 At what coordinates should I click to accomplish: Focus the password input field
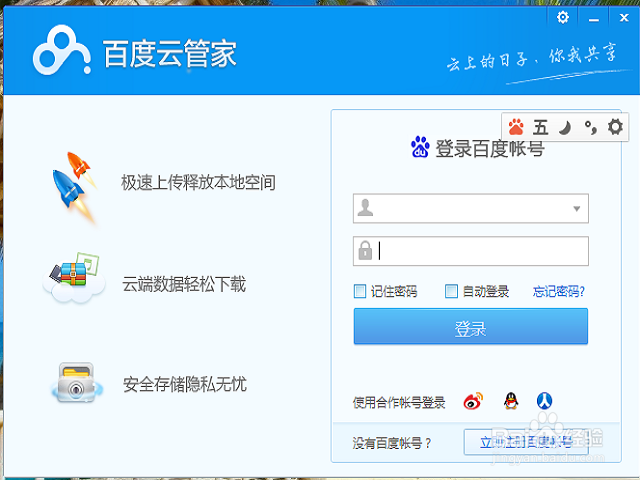coord(471,251)
